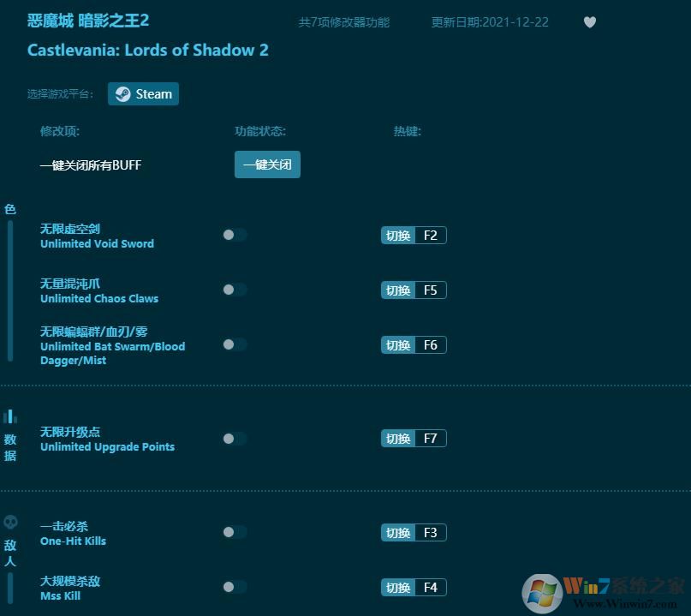691x616 pixels.
Task: Click the heart favorite icon in header
Action: 590,22
